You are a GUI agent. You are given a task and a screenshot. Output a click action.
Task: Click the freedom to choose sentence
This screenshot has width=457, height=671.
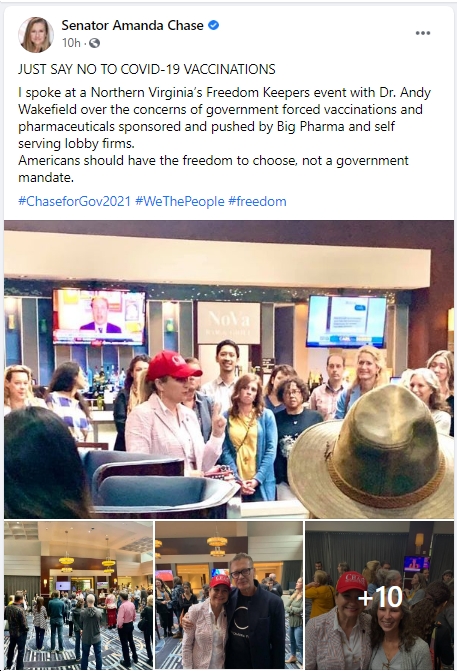213,169
